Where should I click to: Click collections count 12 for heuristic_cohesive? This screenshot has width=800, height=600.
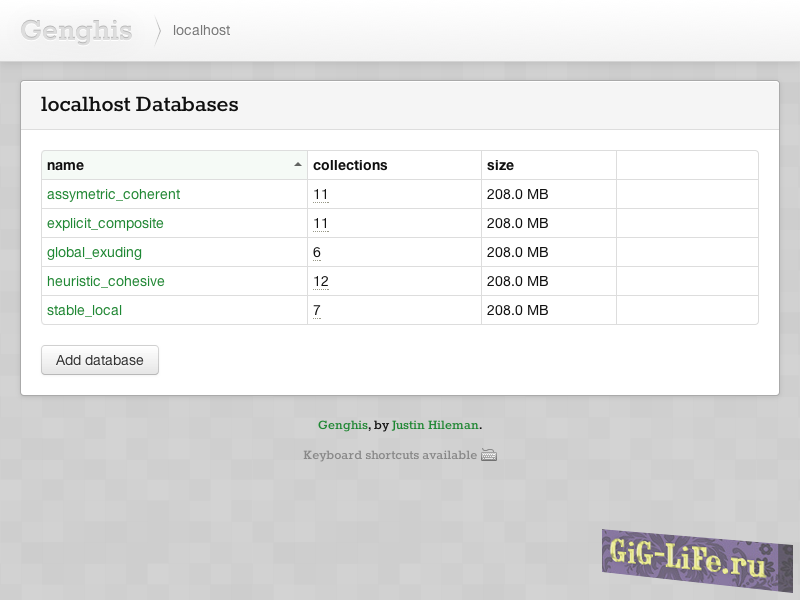pos(320,281)
